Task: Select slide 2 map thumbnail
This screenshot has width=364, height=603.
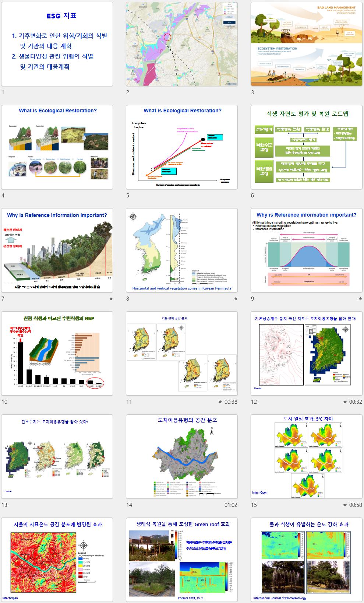Action: 182,44
